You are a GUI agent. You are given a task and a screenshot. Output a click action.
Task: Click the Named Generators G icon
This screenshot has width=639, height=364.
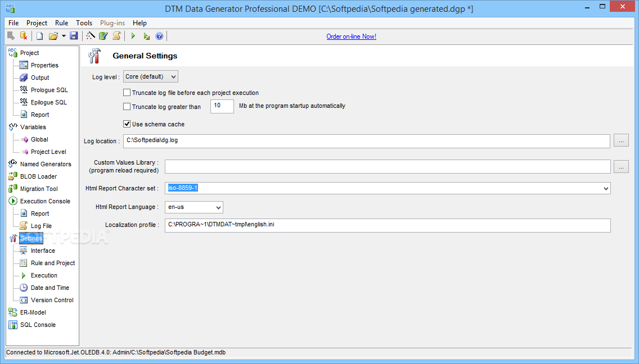point(13,163)
